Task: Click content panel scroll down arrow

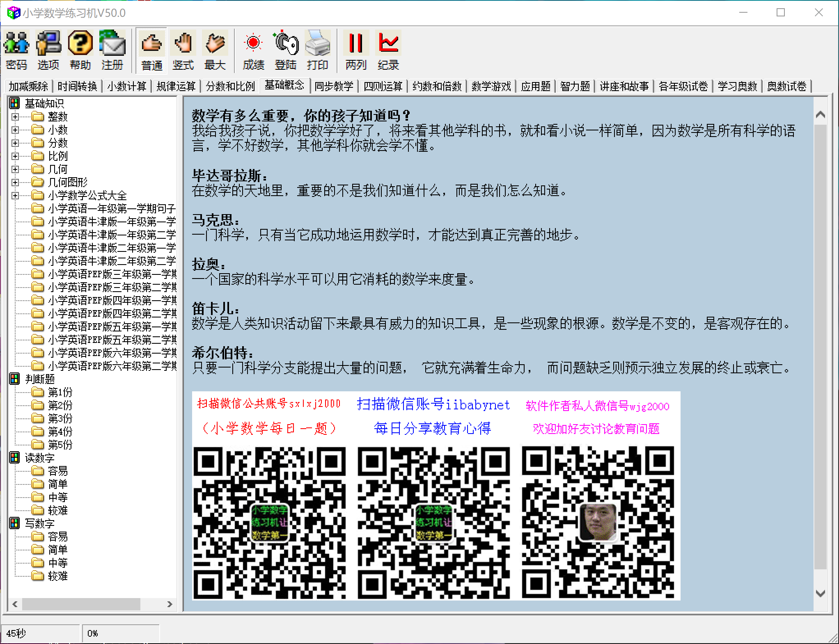Action: point(821,593)
